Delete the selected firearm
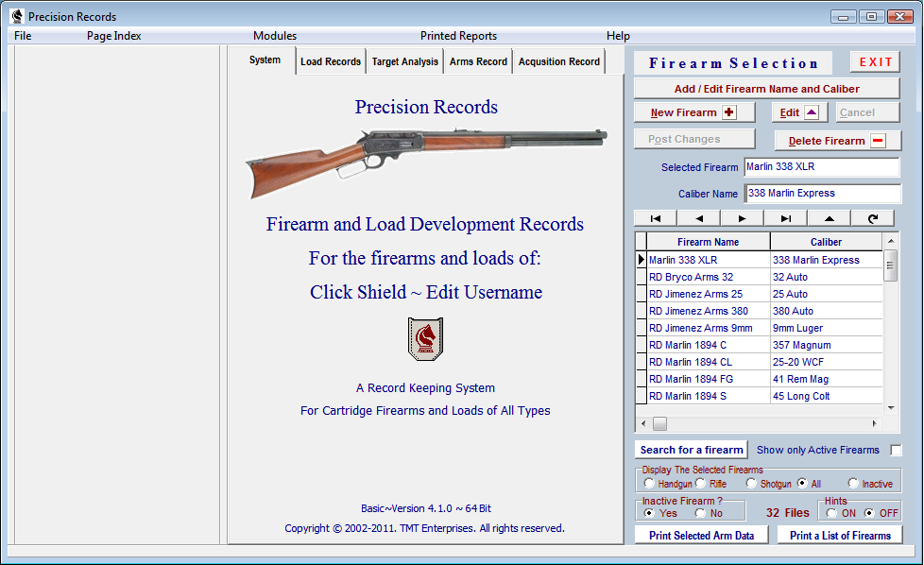The width and height of the screenshot is (924, 565). tap(837, 141)
